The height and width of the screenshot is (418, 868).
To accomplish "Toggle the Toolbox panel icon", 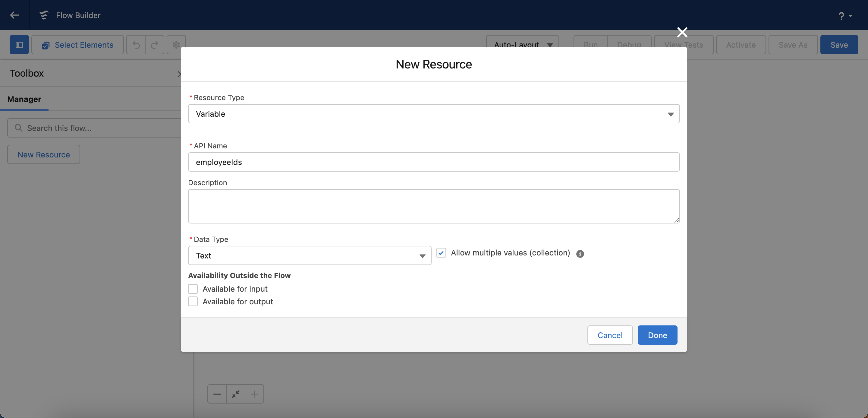I will [19, 45].
